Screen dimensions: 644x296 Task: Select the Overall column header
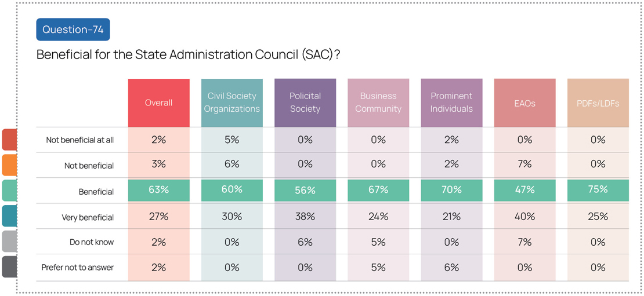(159, 103)
